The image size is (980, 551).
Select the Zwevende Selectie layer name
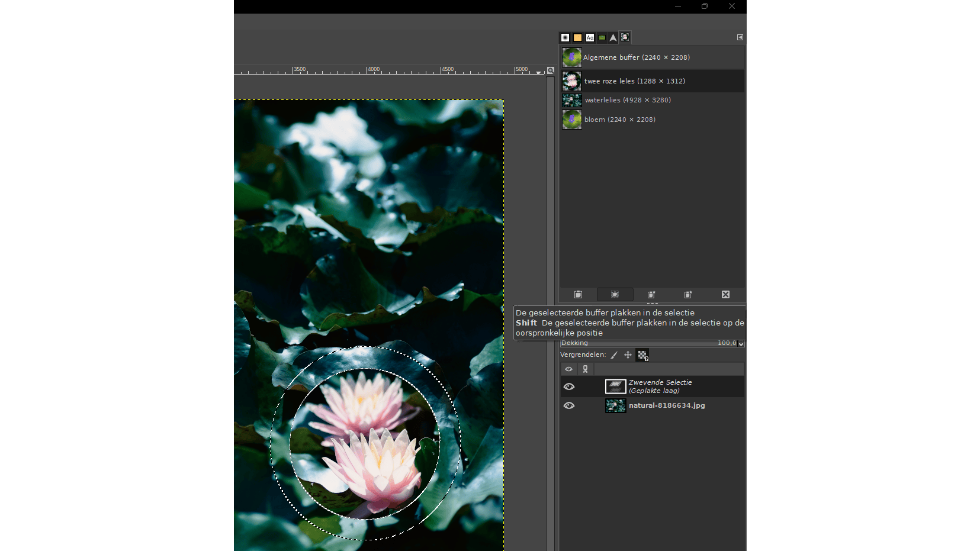tap(660, 386)
